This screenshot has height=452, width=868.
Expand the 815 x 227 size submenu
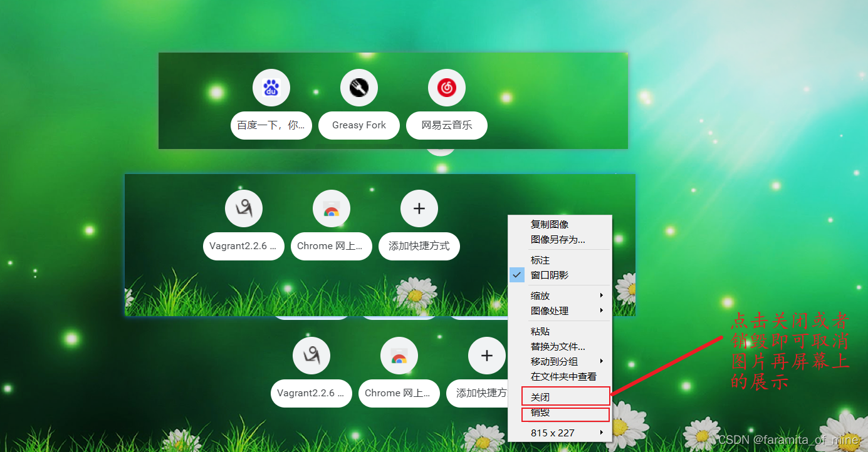[x=560, y=433]
